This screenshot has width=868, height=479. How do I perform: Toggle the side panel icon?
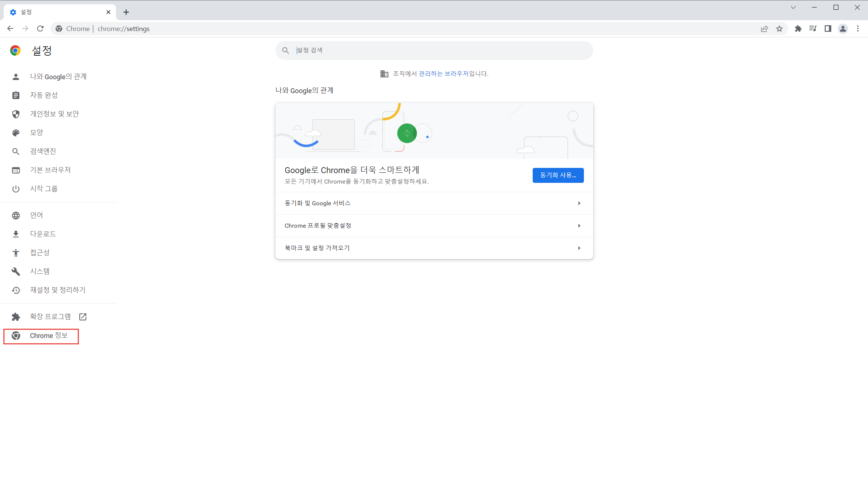(828, 28)
